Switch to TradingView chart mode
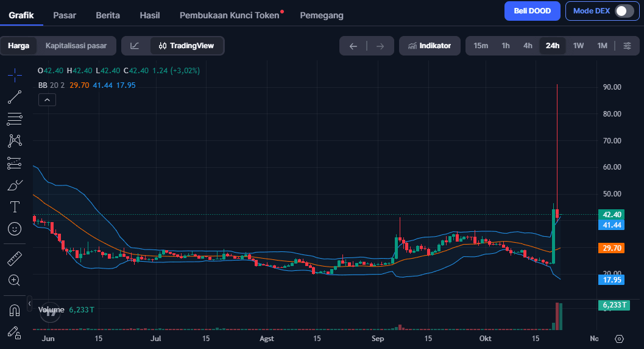 [x=186, y=46]
